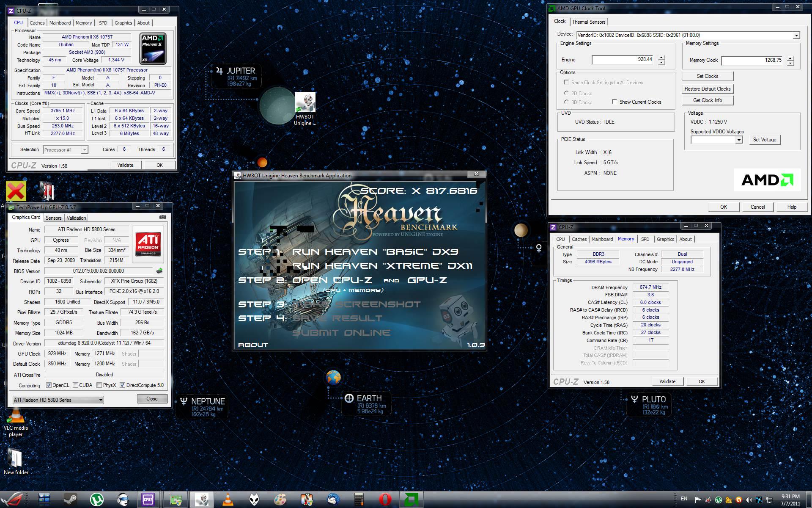Click the Engine clock input field
Viewport: 812px width, 508px height.
623,60
